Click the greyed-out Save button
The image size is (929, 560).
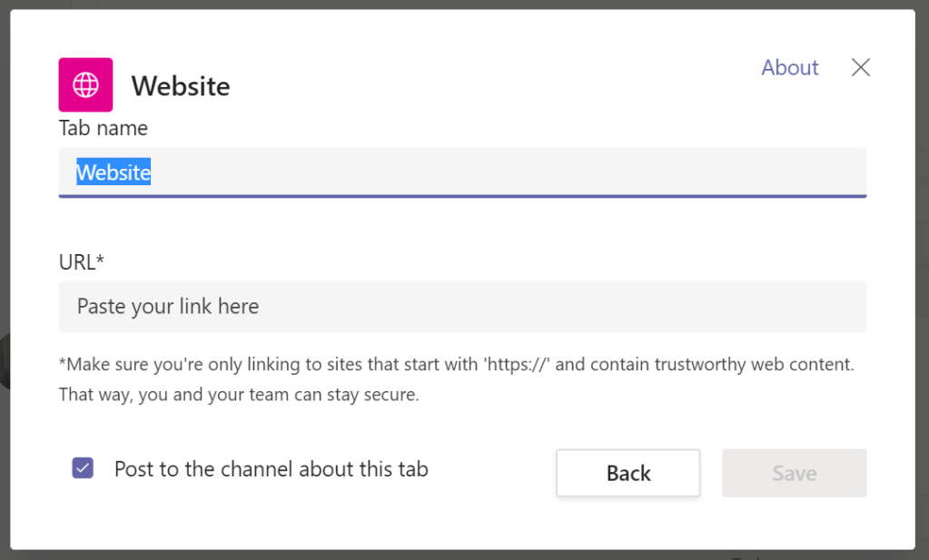[x=794, y=473]
